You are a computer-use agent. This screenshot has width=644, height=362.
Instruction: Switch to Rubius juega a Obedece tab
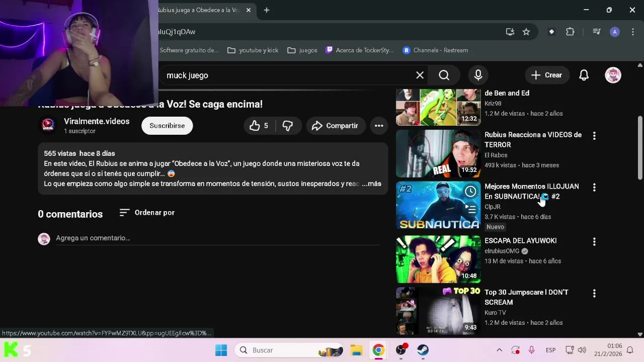click(199, 10)
